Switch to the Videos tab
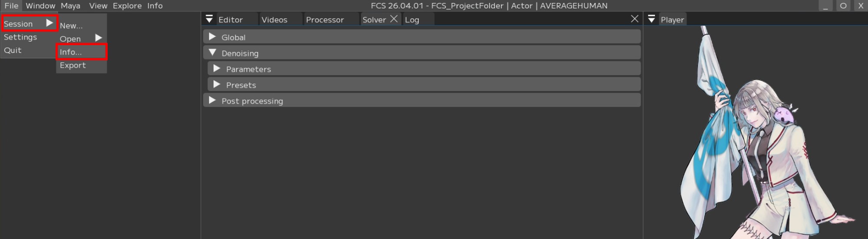868x239 pixels. pyautogui.click(x=274, y=20)
